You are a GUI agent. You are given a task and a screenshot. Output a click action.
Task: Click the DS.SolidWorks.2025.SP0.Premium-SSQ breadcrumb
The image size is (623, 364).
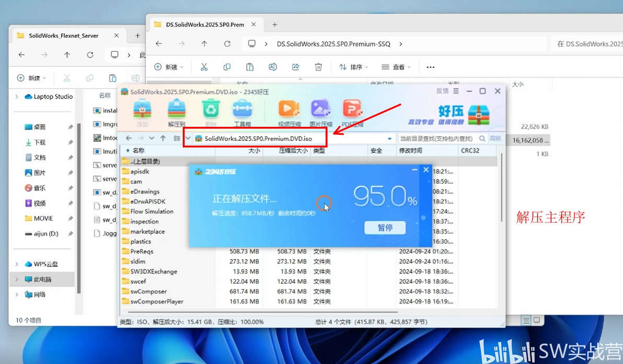tap(333, 44)
